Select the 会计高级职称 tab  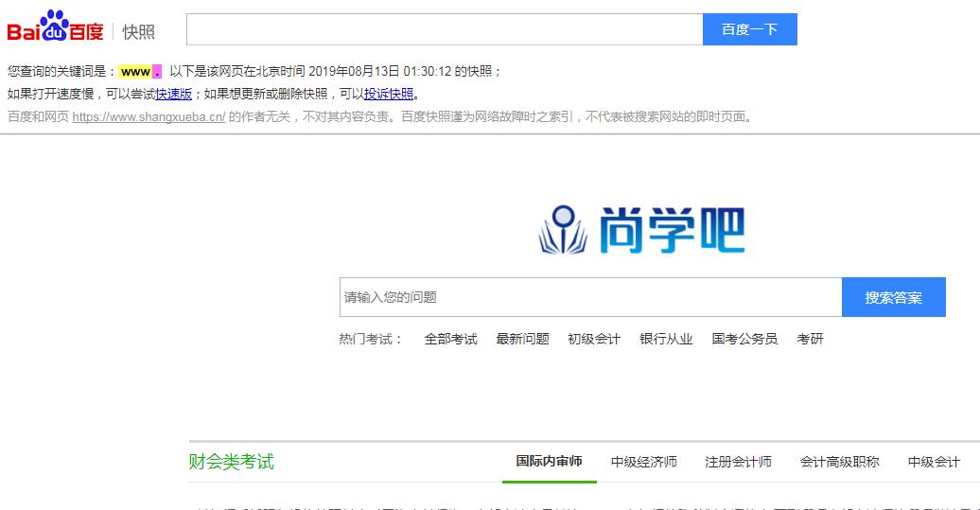pyautogui.click(x=839, y=462)
